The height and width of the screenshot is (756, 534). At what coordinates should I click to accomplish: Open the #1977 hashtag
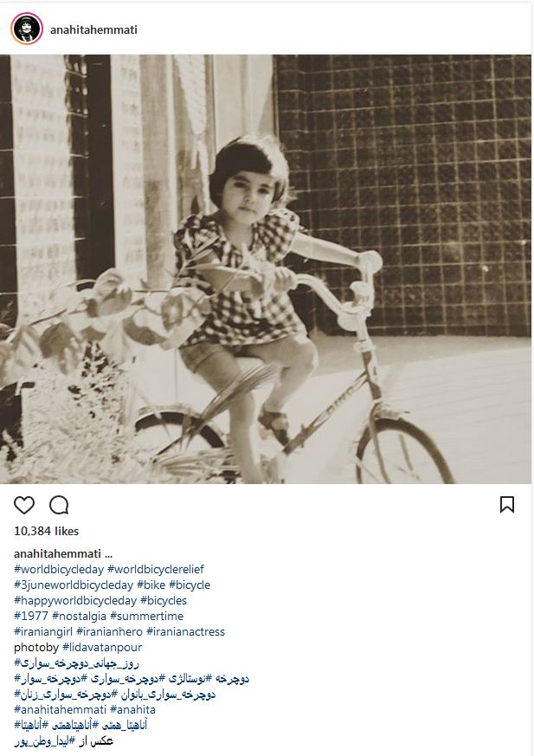[x=31, y=617]
